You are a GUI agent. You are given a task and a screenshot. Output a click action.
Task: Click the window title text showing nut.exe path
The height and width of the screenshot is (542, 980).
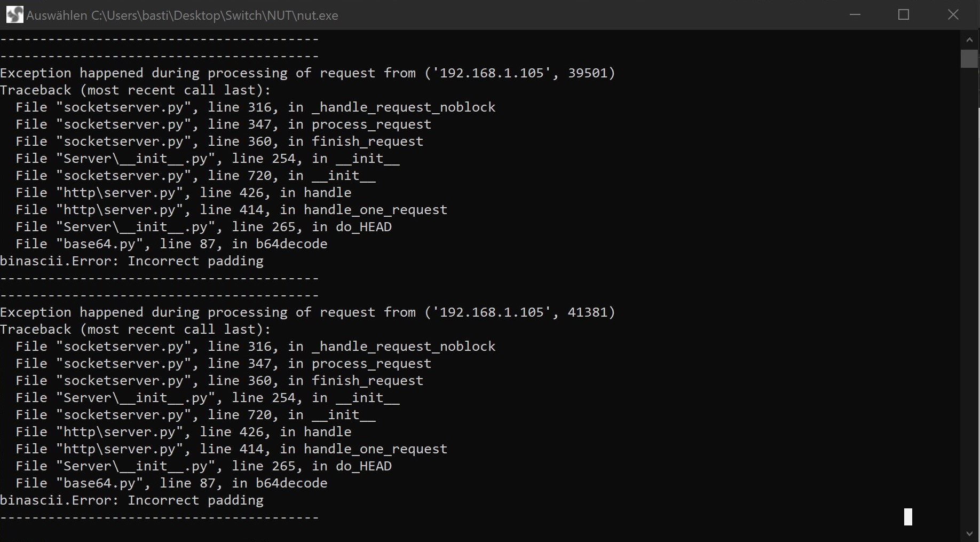(182, 15)
